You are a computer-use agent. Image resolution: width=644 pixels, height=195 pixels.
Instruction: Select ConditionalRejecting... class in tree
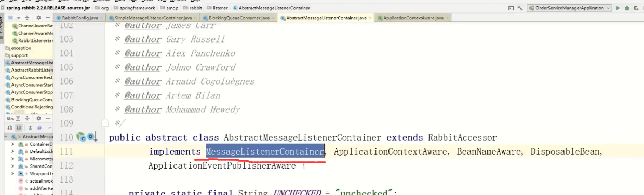29,107
